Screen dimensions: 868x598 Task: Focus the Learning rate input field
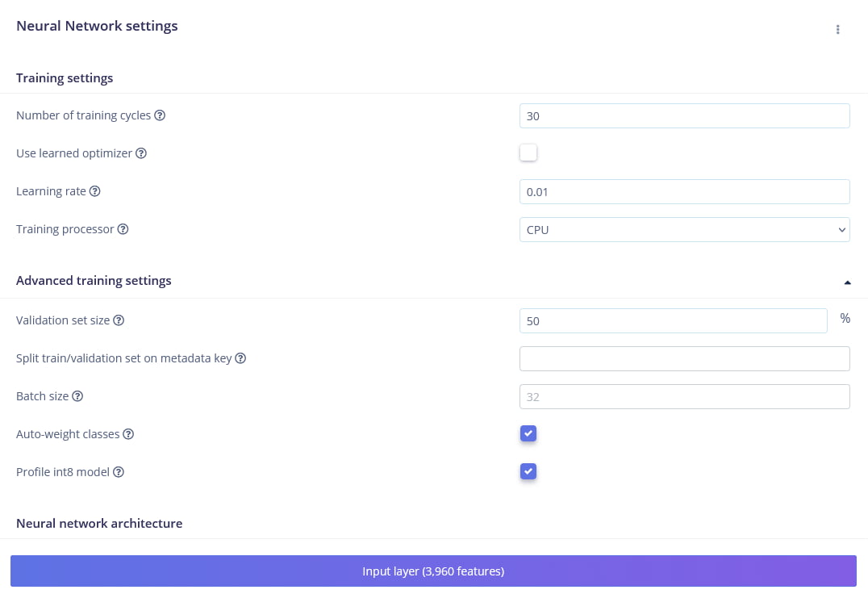(684, 192)
